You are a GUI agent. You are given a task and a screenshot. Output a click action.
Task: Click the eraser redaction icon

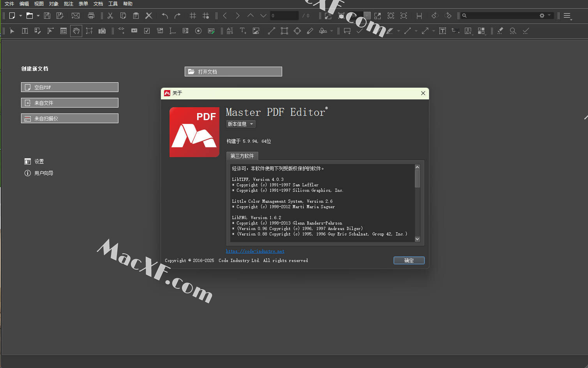click(x=500, y=31)
